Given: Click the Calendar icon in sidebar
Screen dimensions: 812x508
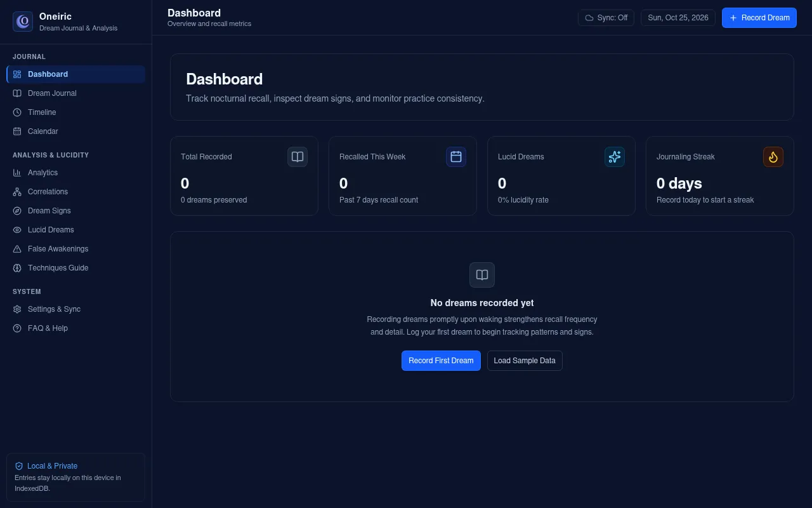Looking at the screenshot, I should pos(17,131).
